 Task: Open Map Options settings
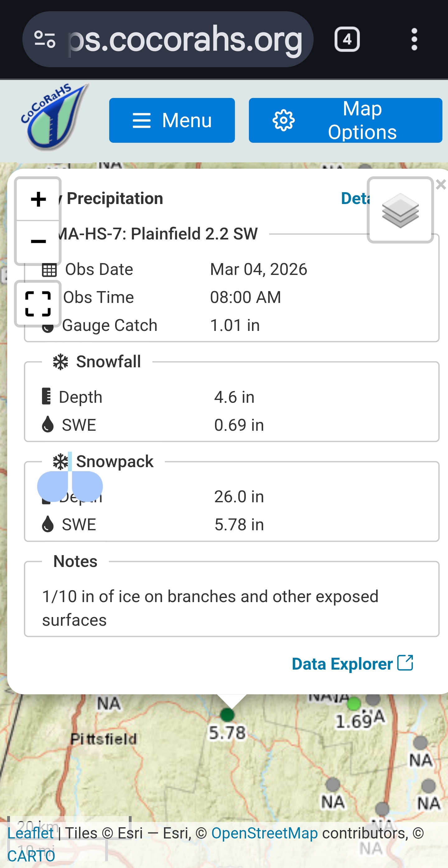[345, 120]
